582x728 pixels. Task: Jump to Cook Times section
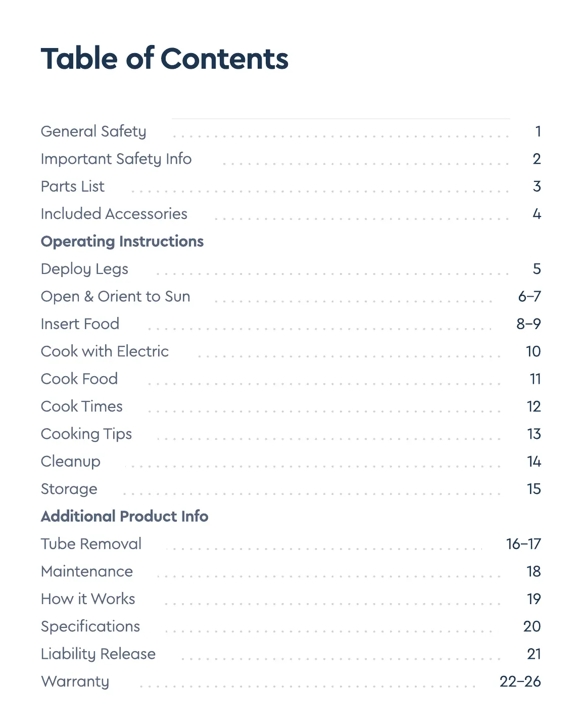coord(81,406)
